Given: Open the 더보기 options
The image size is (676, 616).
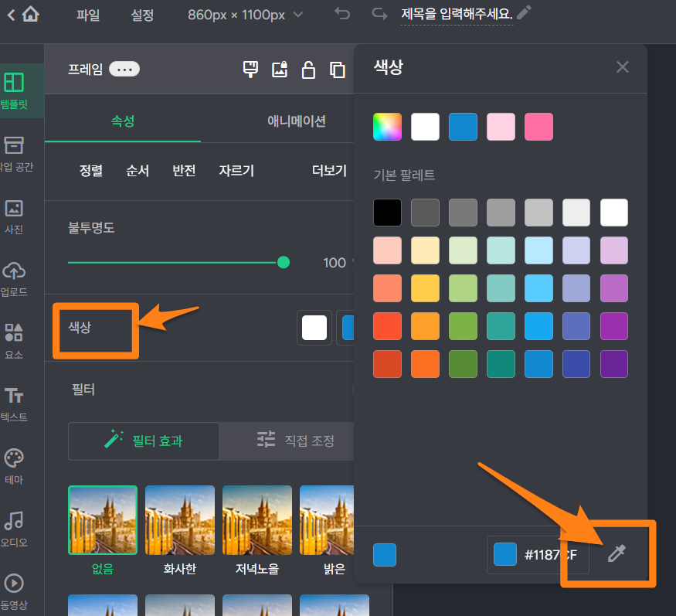Looking at the screenshot, I should [x=328, y=171].
